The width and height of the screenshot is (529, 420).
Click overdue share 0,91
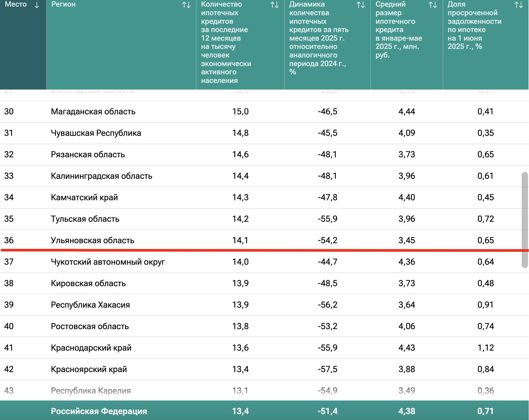(x=485, y=305)
